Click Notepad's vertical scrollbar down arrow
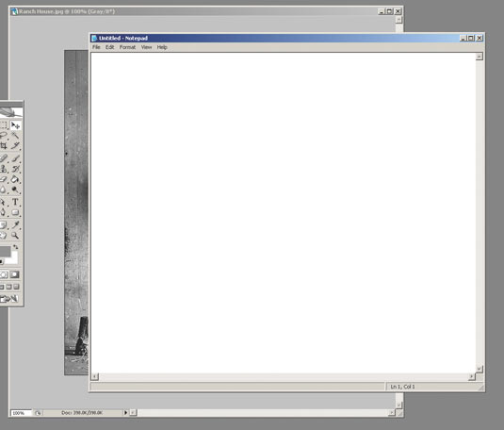Screen dimensions: 504x430 tap(479, 369)
